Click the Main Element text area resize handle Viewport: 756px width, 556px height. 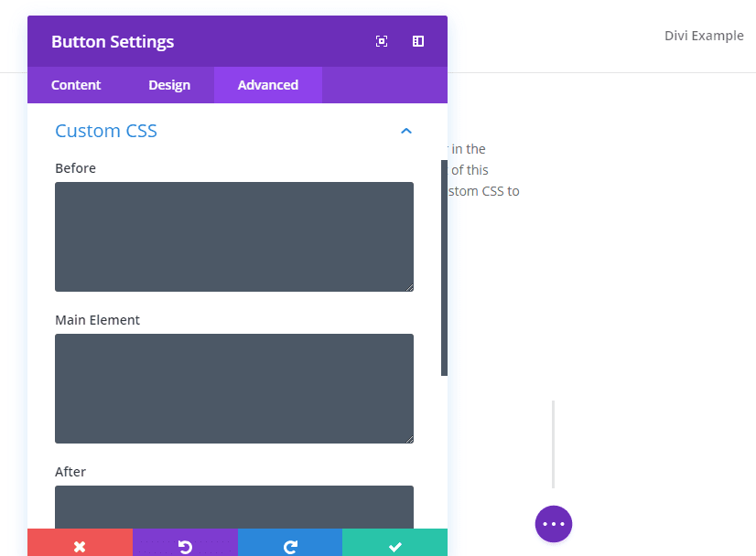[x=409, y=439]
